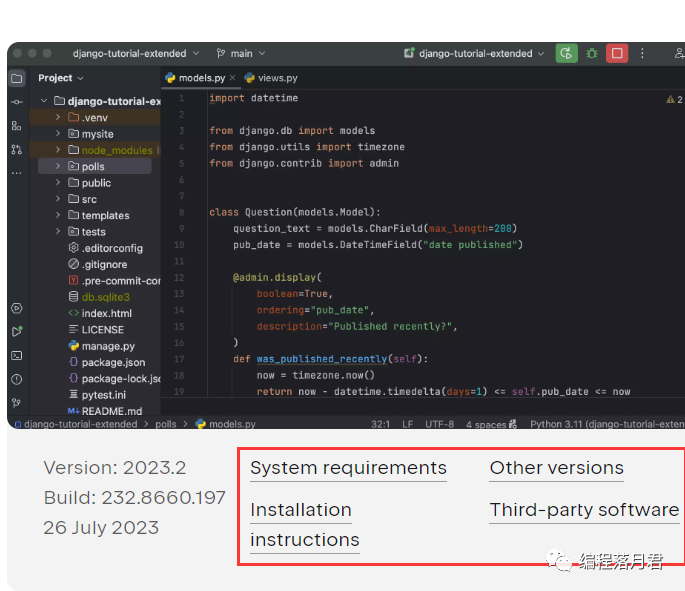
Task: Click the Debug bug icon
Action: (x=592, y=53)
